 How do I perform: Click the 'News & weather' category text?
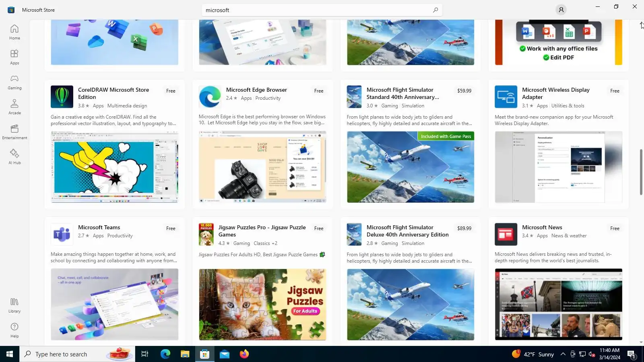569,236
